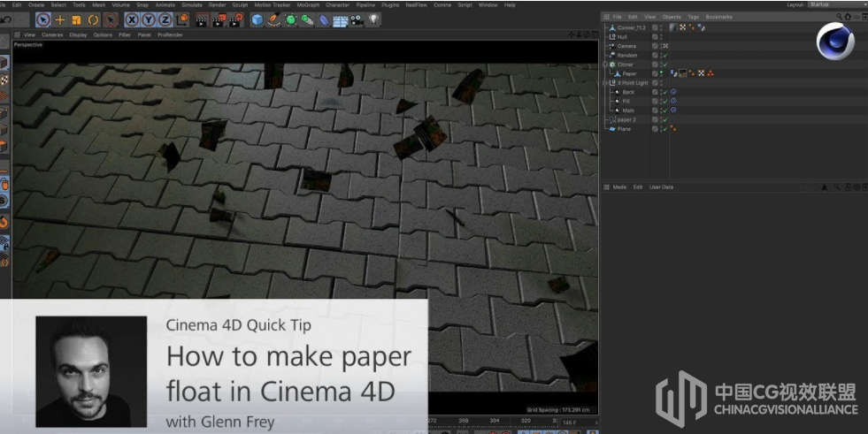The image size is (868, 434).
Task: Toggle X axis lock
Action: click(x=132, y=20)
